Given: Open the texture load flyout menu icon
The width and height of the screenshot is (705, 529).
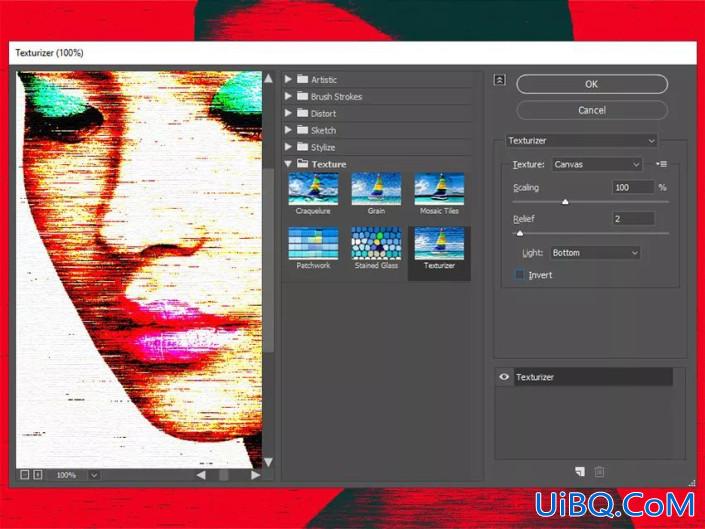Looking at the screenshot, I should tap(661, 164).
